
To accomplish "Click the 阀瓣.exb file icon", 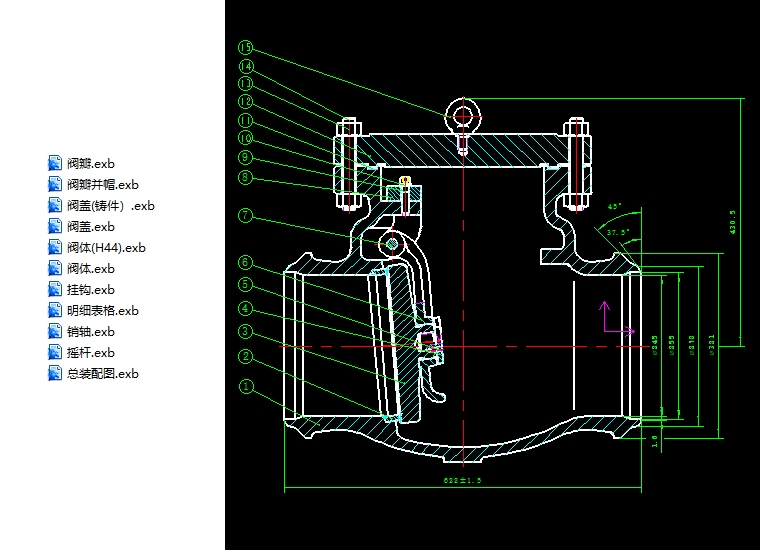I will point(56,163).
